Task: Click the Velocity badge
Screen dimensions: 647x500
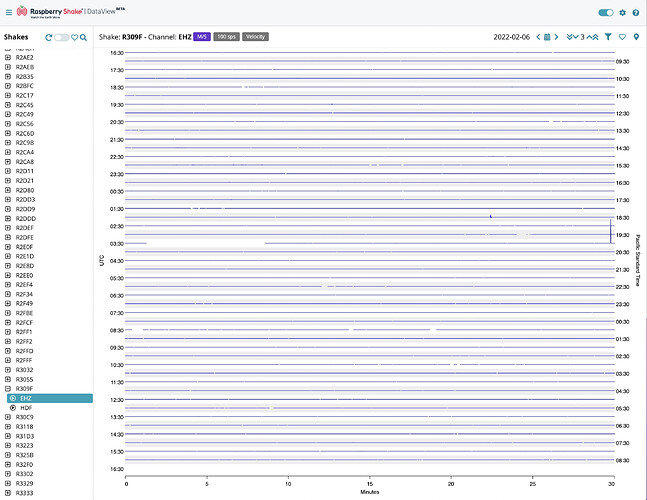Action: pyautogui.click(x=255, y=37)
